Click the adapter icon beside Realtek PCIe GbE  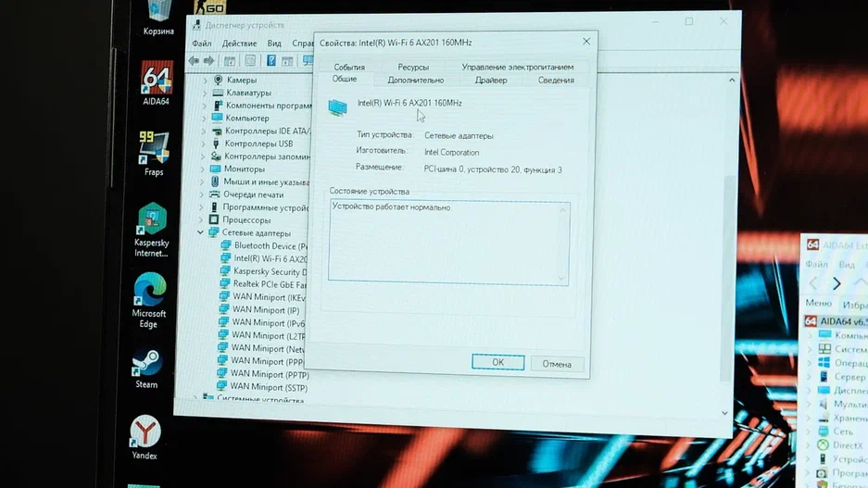point(225,283)
